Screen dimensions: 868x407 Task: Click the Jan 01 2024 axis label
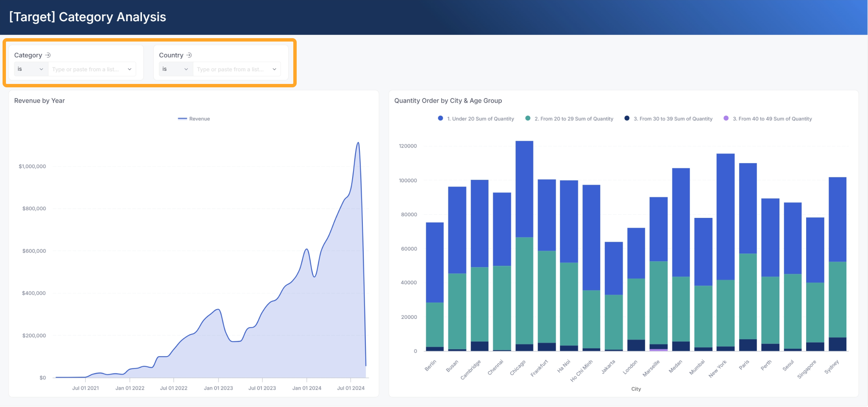point(307,388)
